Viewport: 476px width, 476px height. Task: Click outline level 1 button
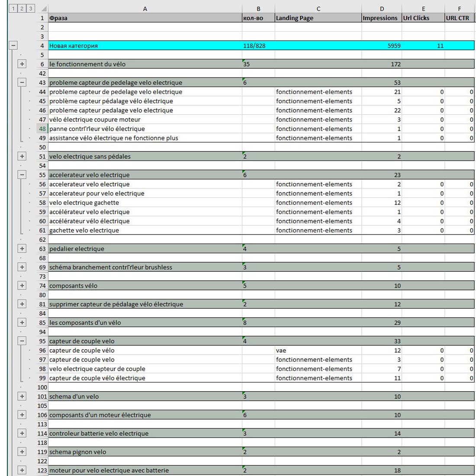tap(13, 9)
